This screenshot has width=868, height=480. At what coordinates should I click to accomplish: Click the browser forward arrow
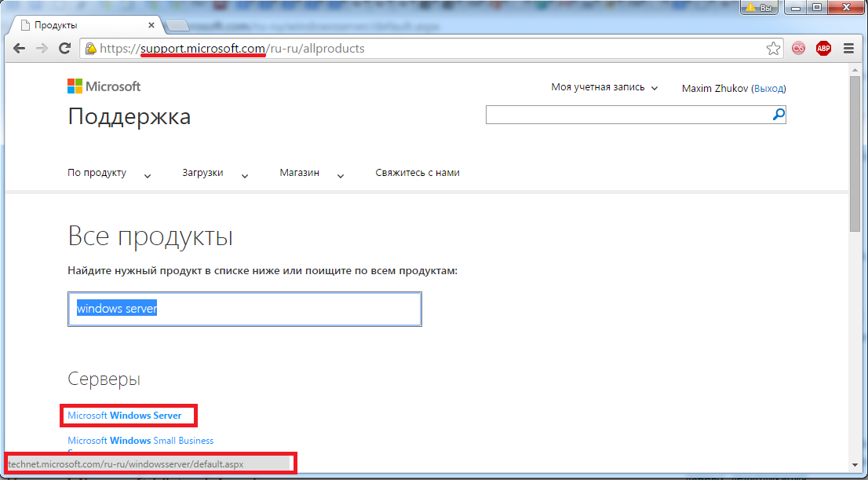(42, 49)
